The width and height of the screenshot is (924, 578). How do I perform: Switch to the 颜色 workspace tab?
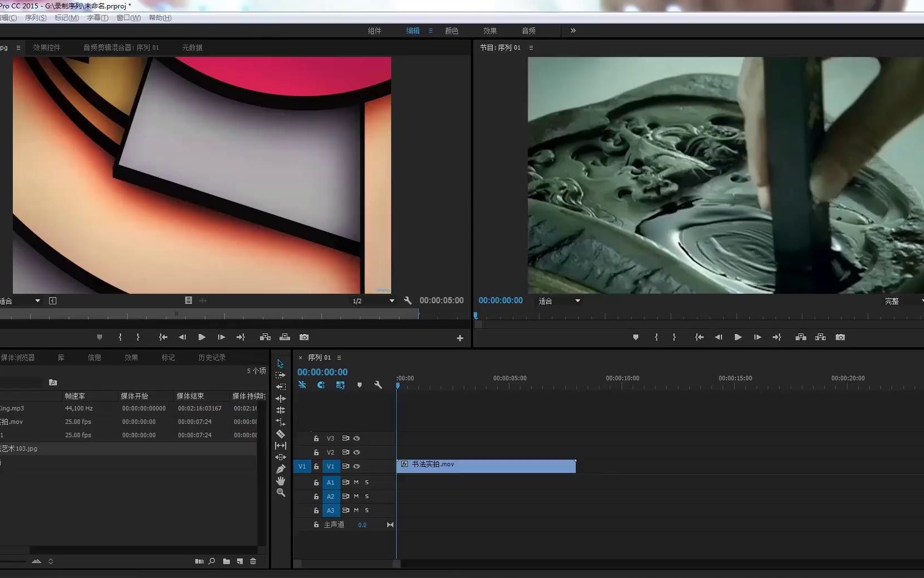click(x=451, y=31)
